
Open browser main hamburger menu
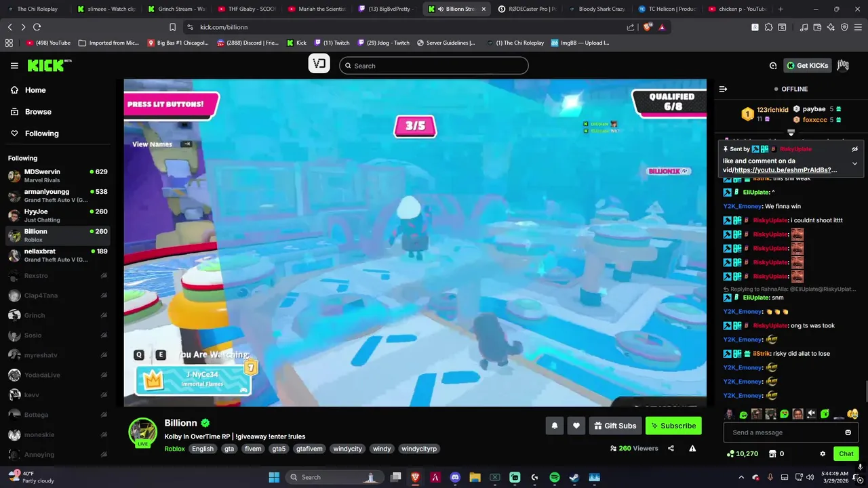click(x=858, y=27)
